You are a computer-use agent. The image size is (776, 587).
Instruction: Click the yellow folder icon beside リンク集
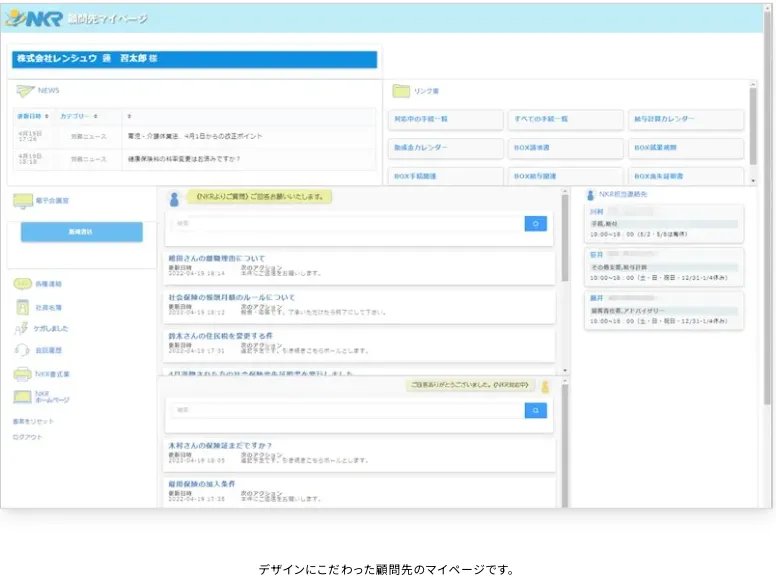[401, 91]
